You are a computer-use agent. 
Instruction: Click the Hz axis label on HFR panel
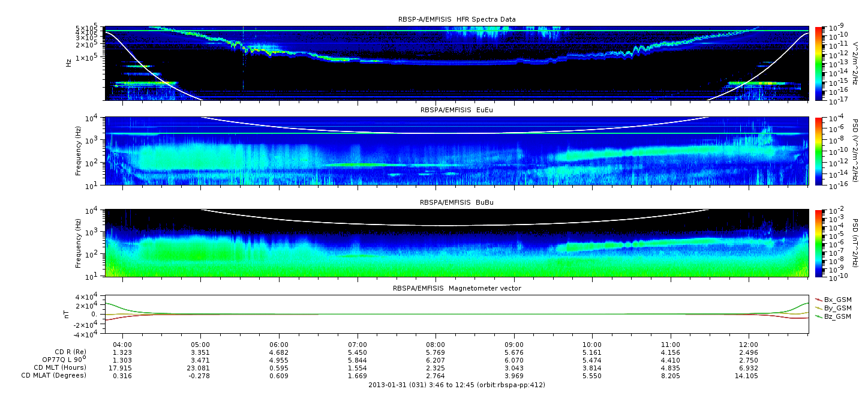[69, 63]
